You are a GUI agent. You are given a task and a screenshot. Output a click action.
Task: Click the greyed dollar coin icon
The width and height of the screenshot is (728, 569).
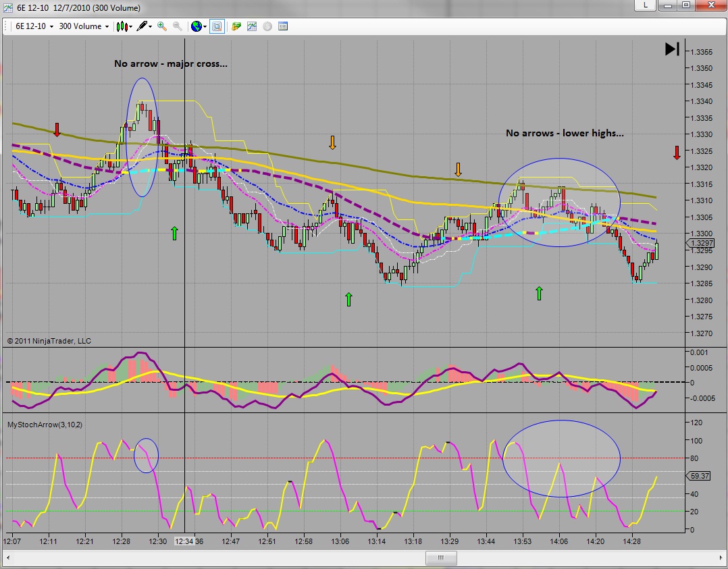[267, 26]
